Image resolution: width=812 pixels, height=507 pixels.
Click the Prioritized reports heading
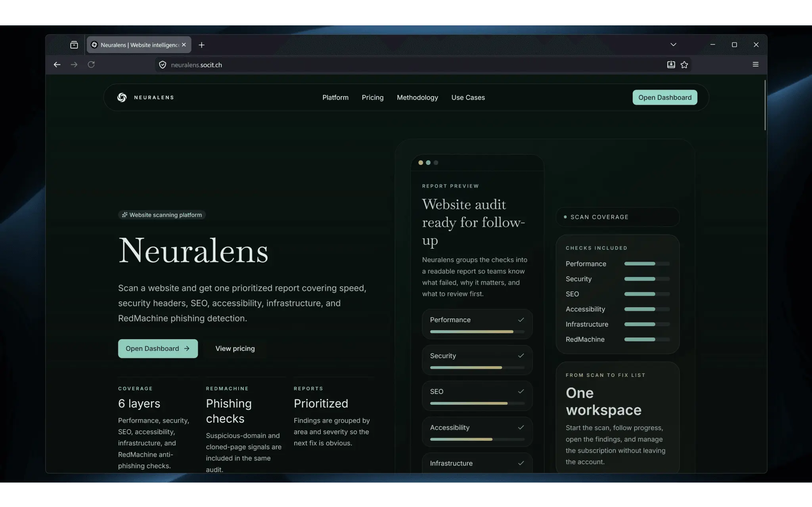(321, 404)
